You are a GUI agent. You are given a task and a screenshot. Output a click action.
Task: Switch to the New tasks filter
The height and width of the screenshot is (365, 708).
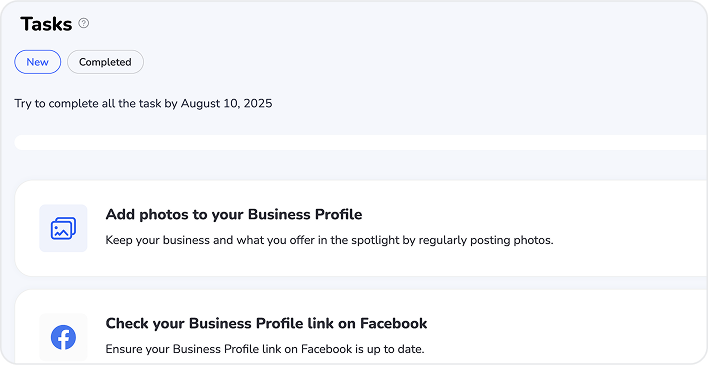(x=37, y=62)
